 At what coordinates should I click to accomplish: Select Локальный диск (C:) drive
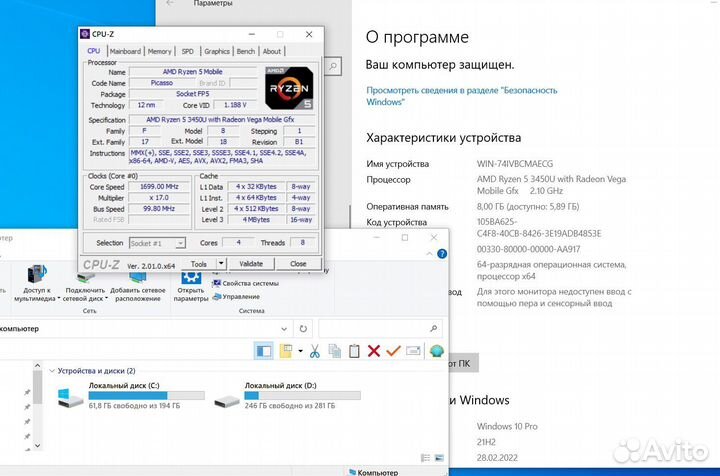pyautogui.click(x=131, y=396)
